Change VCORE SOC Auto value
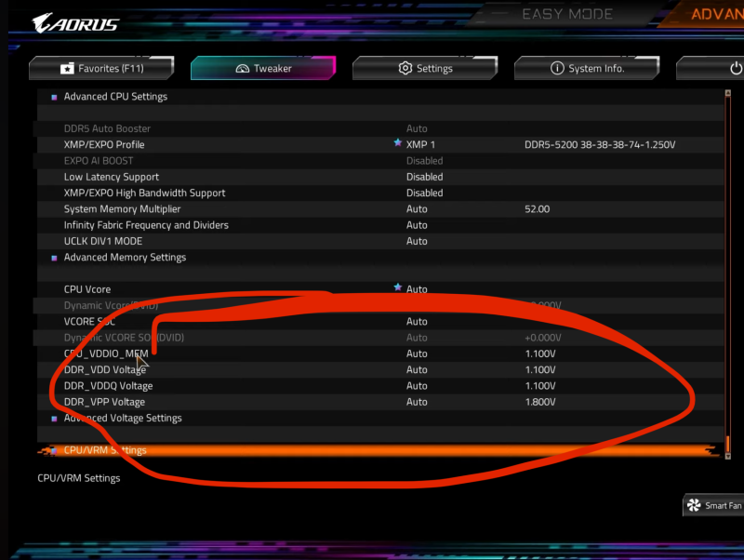The height and width of the screenshot is (560, 744). click(417, 322)
